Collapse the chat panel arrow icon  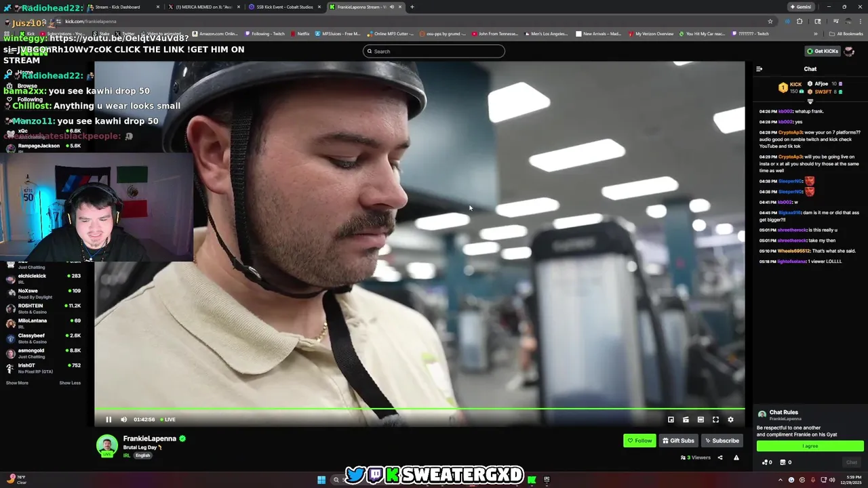coord(759,69)
